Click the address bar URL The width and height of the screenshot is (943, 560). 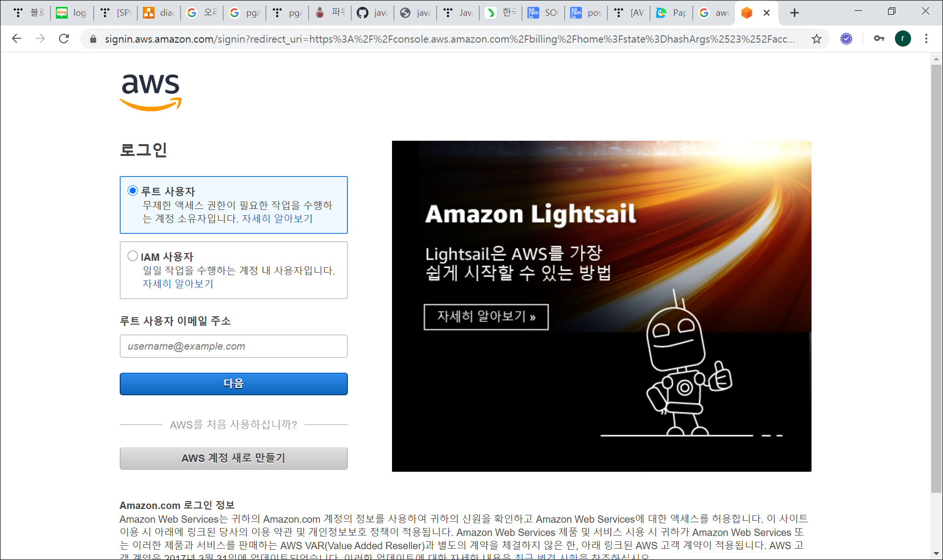tap(449, 39)
